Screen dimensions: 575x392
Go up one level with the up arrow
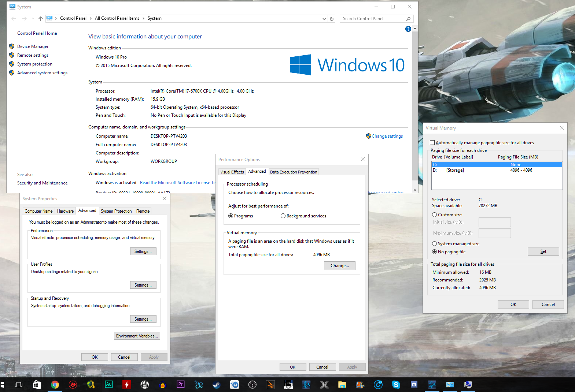click(x=40, y=19)
